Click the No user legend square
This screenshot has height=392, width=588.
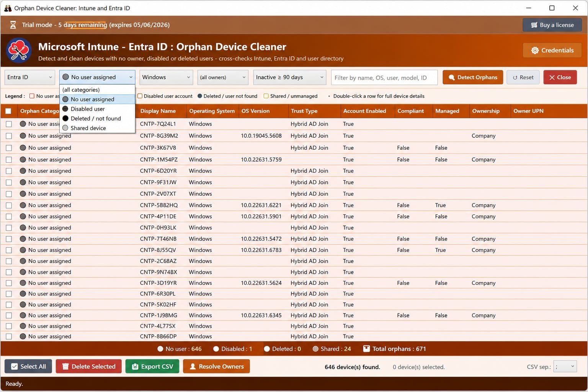tap(32, 96)
